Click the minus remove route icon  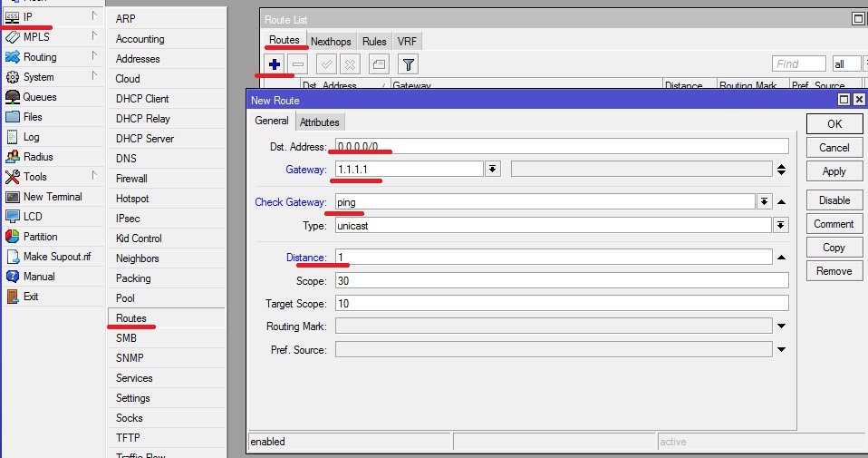tap(298, 64)
